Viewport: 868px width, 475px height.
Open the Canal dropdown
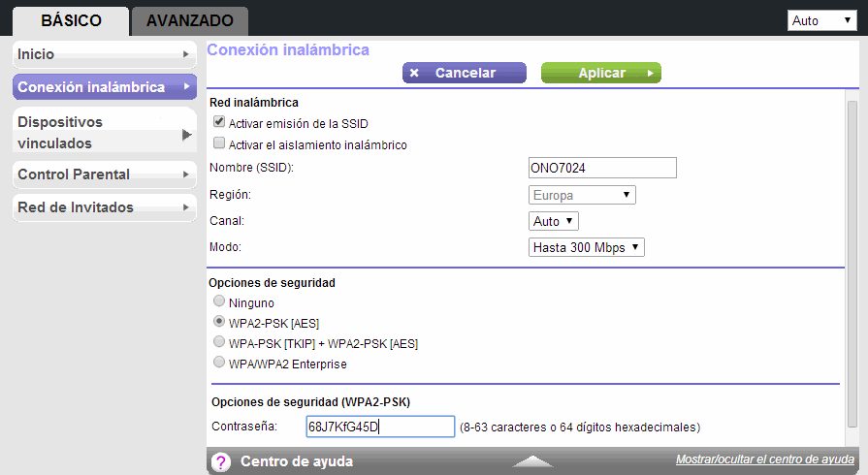click(554, 221)
